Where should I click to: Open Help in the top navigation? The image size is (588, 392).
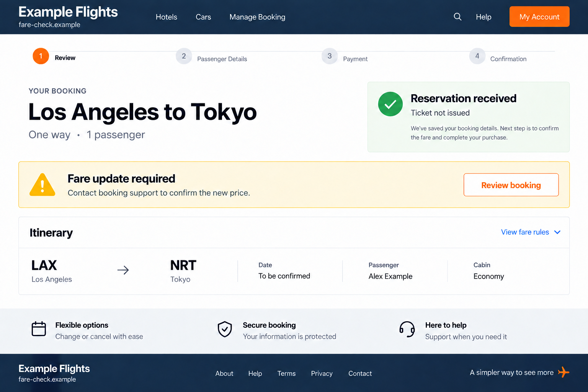click(x=483, y=17)
